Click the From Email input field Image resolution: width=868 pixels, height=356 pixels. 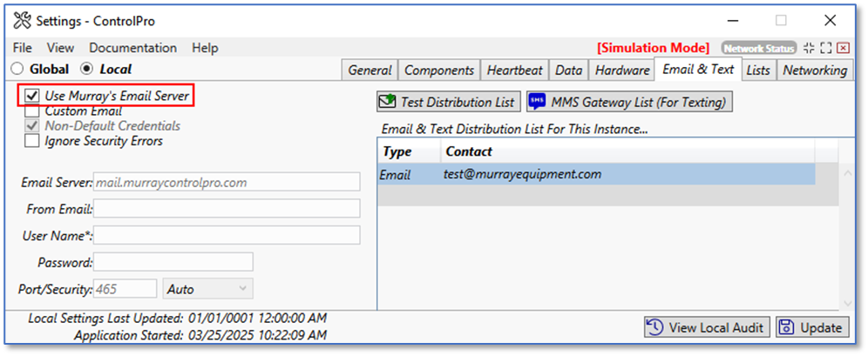pyautogui.click(x=227, y=209)
